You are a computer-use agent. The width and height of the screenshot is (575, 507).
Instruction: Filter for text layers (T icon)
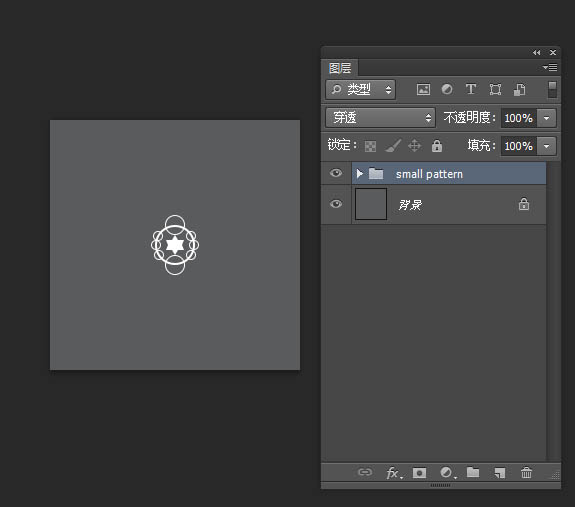(x=471, y=89)
